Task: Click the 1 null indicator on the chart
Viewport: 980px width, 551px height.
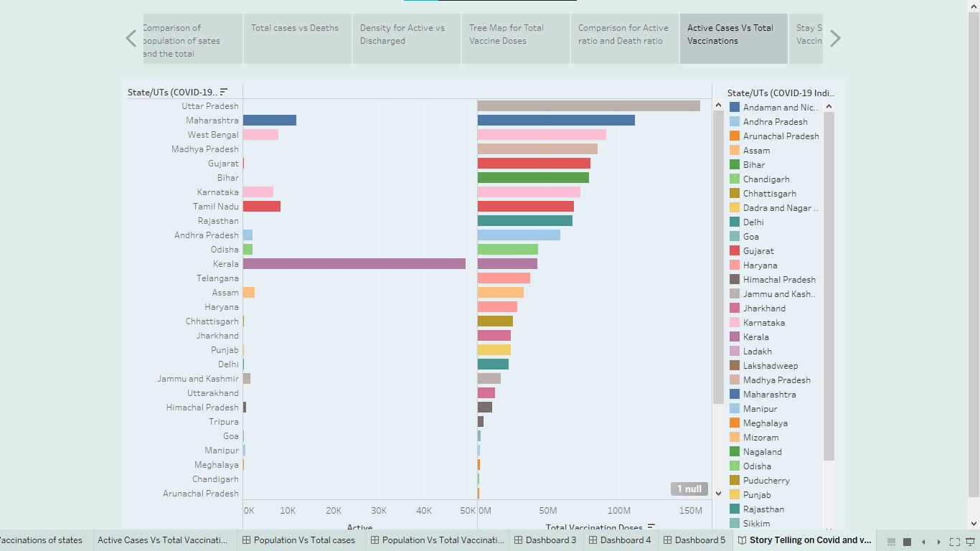Action: click(x=688, y=489)
